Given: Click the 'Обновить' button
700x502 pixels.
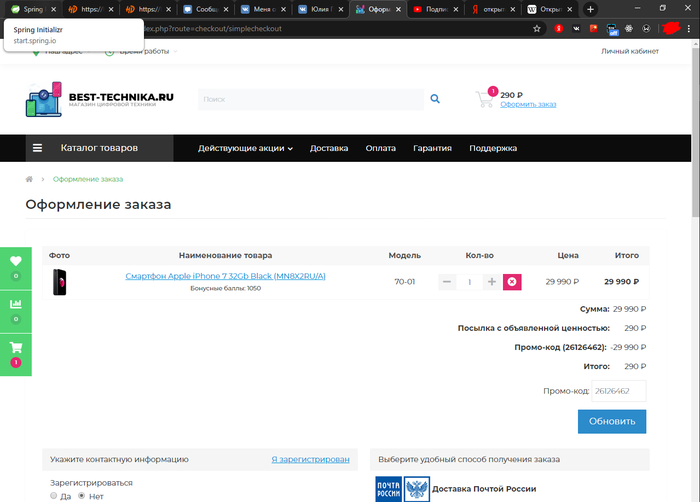Looking at the screenshot, I should [x=611, y=421].
